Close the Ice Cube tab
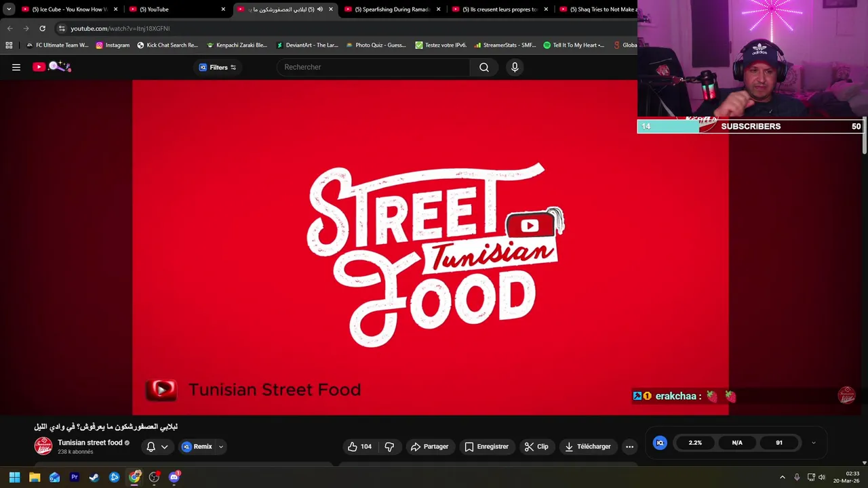 (x=115, y=9)
